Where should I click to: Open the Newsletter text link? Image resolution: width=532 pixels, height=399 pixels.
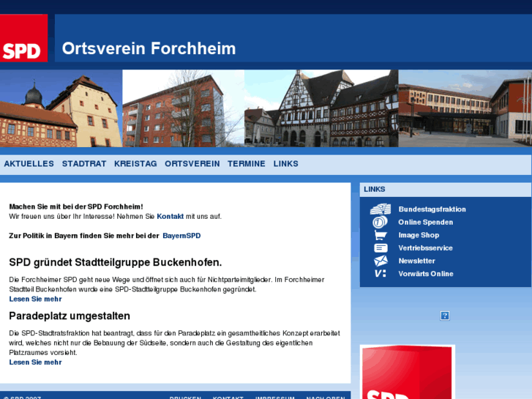click(x=416, y=261)
